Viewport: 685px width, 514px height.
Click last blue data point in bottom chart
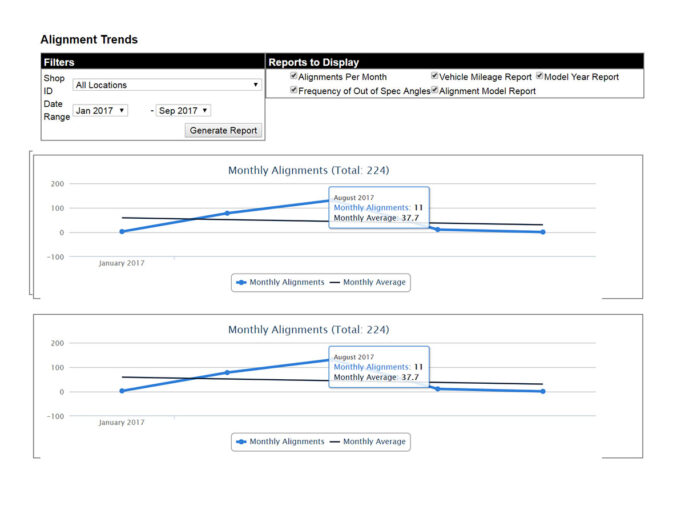click(x=543, y=390)
